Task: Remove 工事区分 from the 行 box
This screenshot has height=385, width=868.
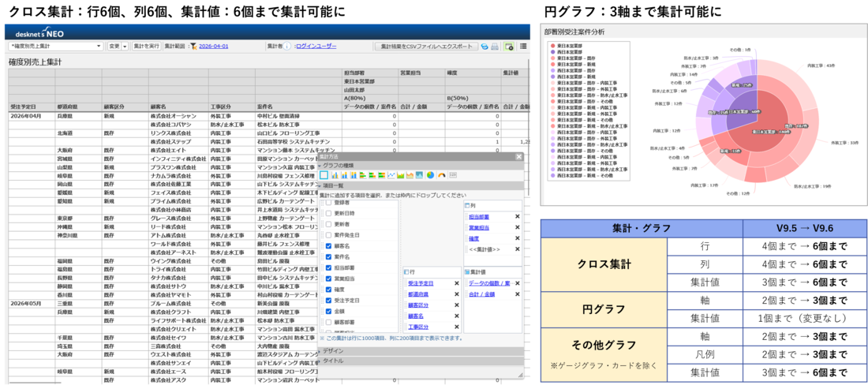Action: click(457, 327)
